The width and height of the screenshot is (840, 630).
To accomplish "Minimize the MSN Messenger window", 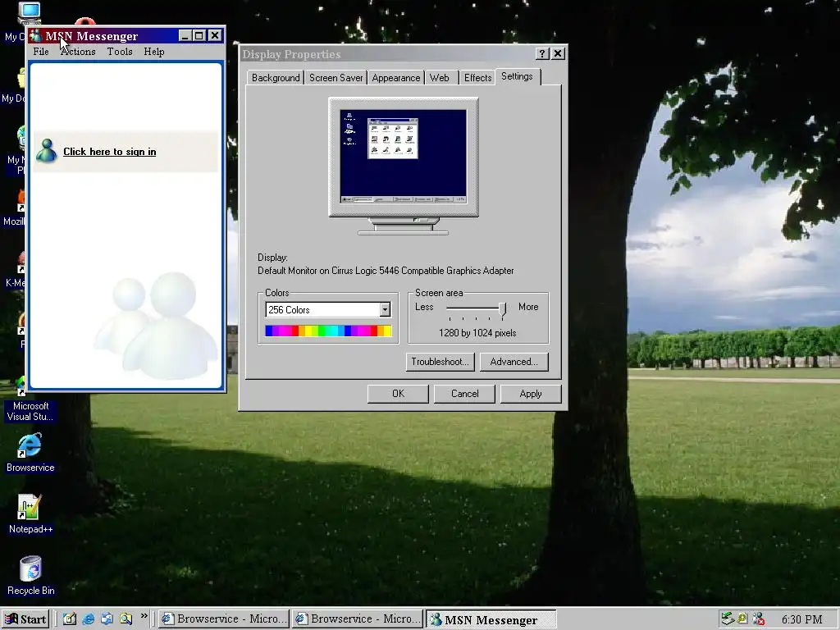I will pyautogui.click(x=185, y=36).
